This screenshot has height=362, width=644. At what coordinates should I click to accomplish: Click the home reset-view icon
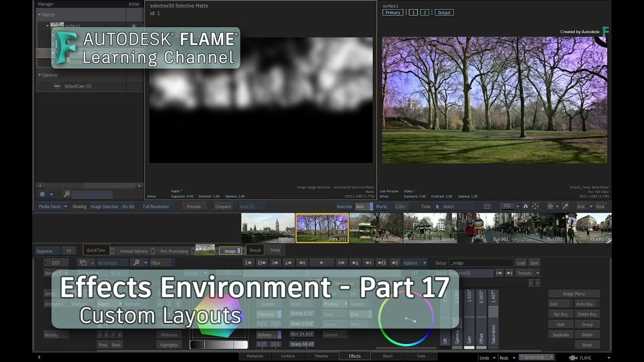(x=525, y=206)
